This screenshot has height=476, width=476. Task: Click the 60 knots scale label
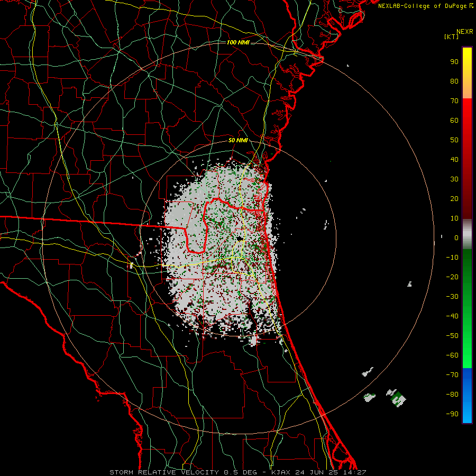coord(454,120)
